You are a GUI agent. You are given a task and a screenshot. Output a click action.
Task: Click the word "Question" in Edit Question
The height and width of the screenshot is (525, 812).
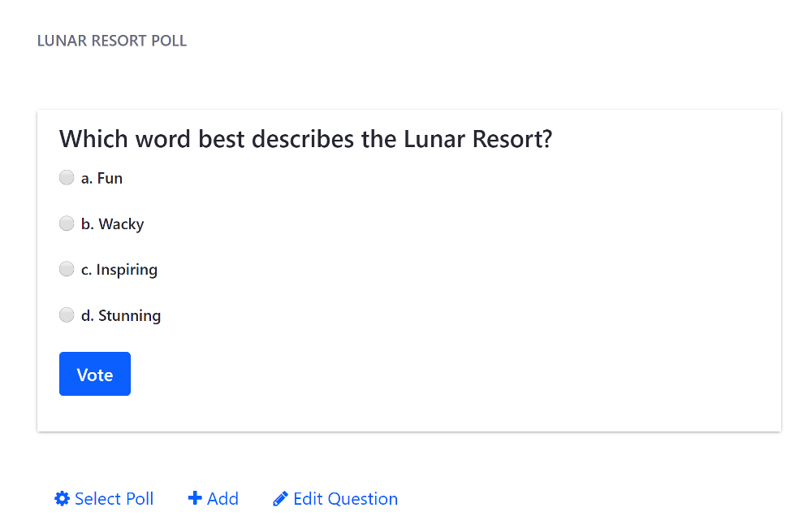click(x=363, y=498)
